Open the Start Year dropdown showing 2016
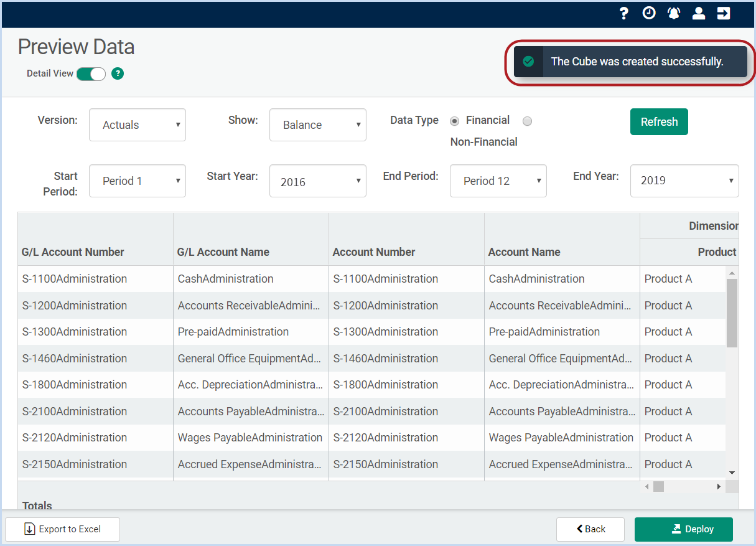Image resolution: width=756 pixels, height=546 pixels. tap(318, 181)
